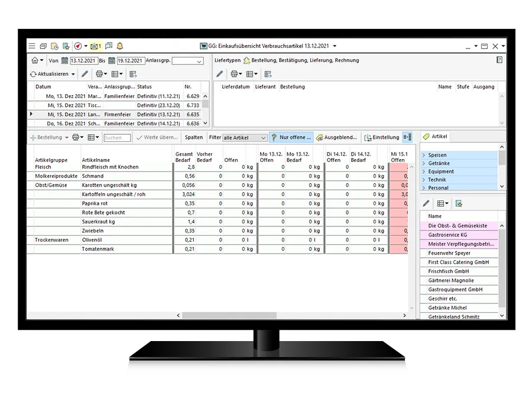Open the mail inbox icon showing 1
Image resolution: width=532 pixels, height=399 pixels.
(96, 46)
